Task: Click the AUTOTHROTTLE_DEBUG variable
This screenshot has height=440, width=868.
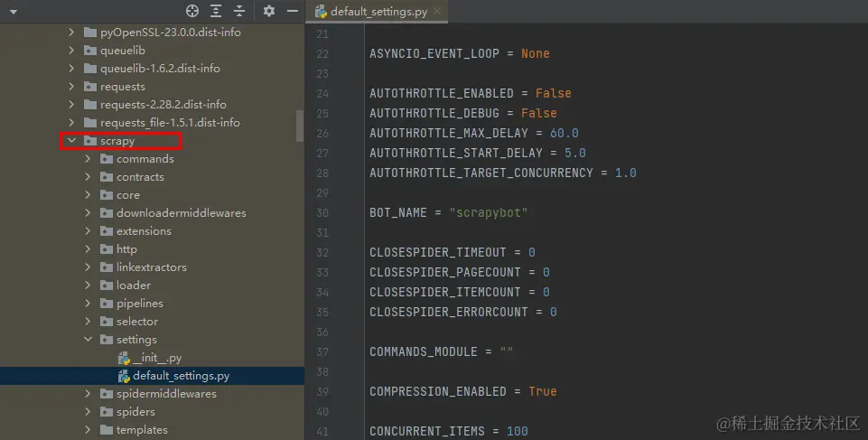Action: (434, 114)
